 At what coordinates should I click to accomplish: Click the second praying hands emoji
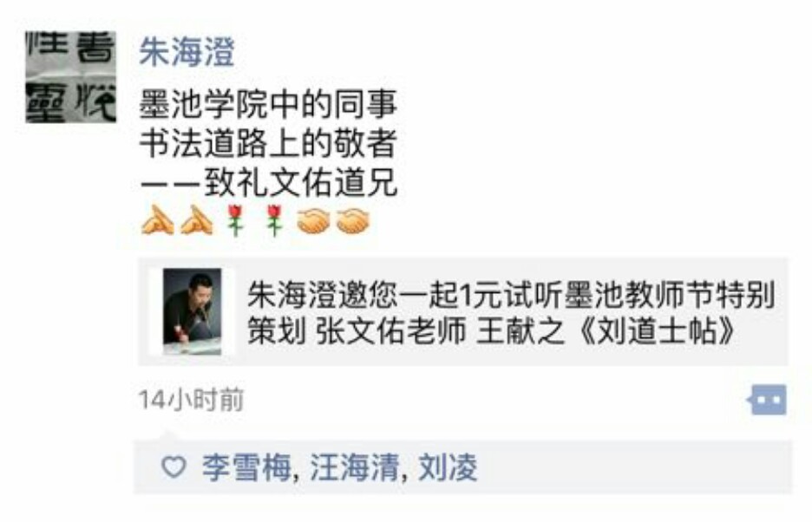coord(197,220)
